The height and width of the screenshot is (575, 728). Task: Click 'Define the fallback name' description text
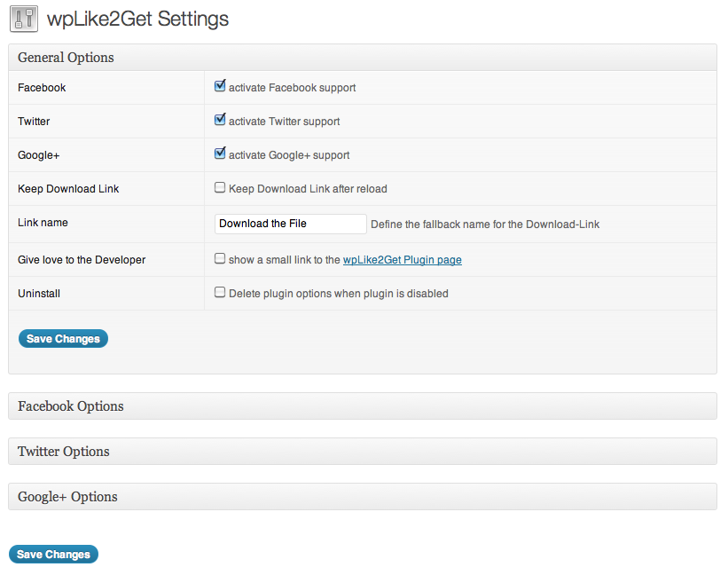coord(485,224)
